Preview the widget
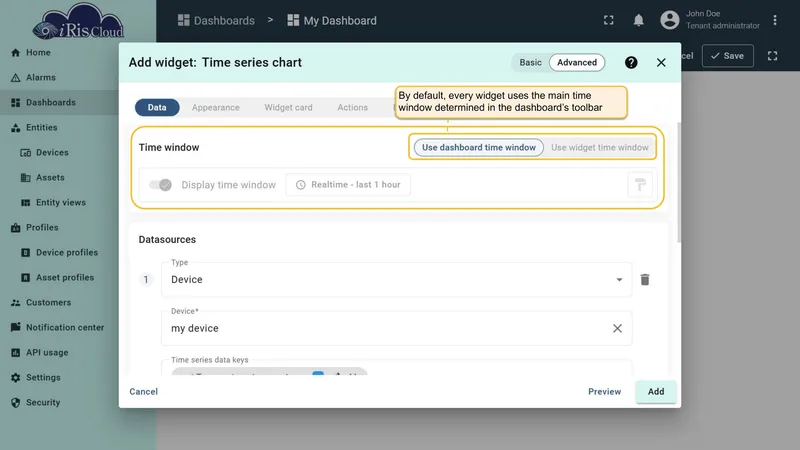The height and width of the screenshot is (450, 800). point(605,391)
